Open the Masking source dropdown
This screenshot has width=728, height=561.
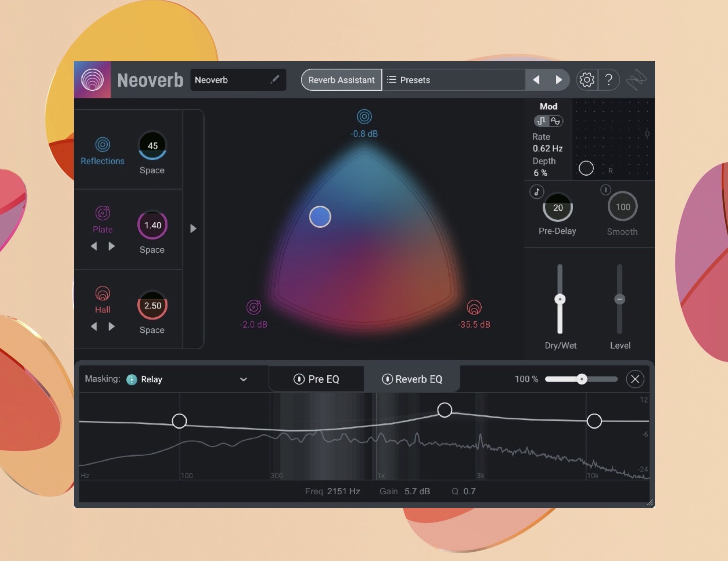coord(243,379)
